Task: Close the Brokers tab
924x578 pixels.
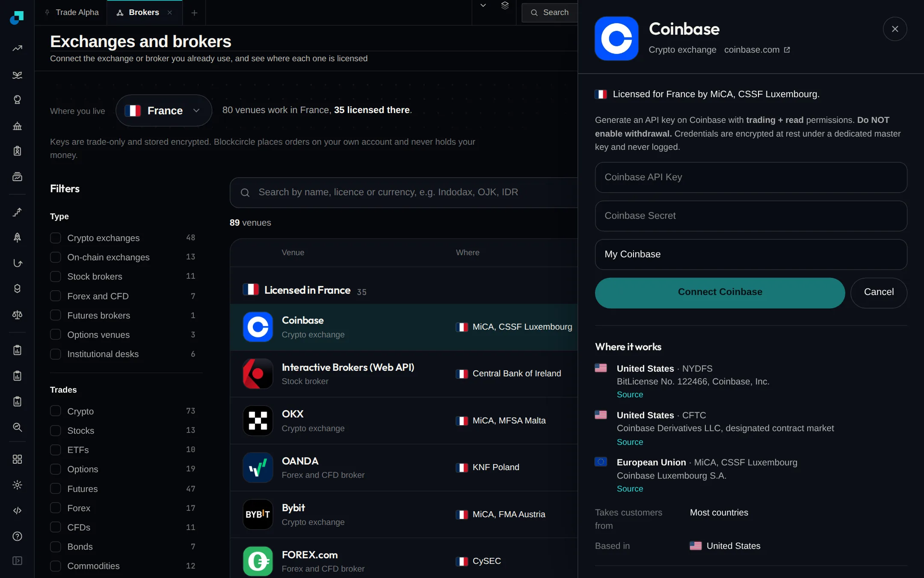Action: (170, 12)
